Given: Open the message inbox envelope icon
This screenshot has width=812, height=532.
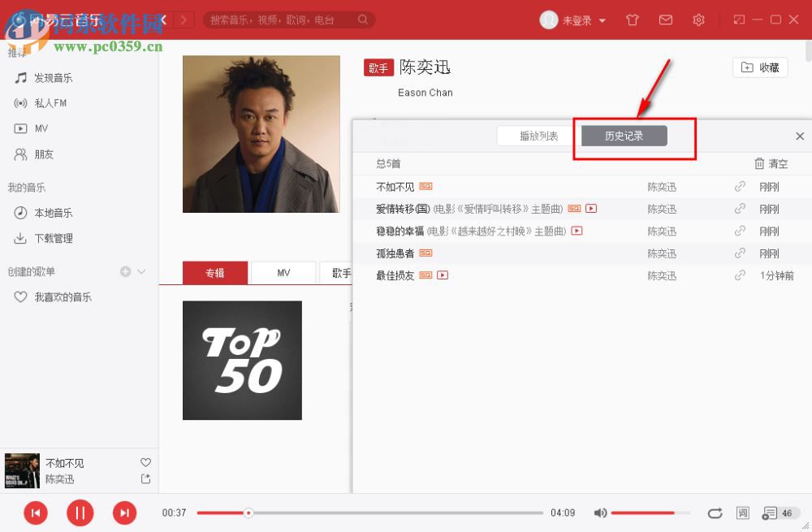Looking at the screenshot, I should pyautogui.click(x=666, y=19).
